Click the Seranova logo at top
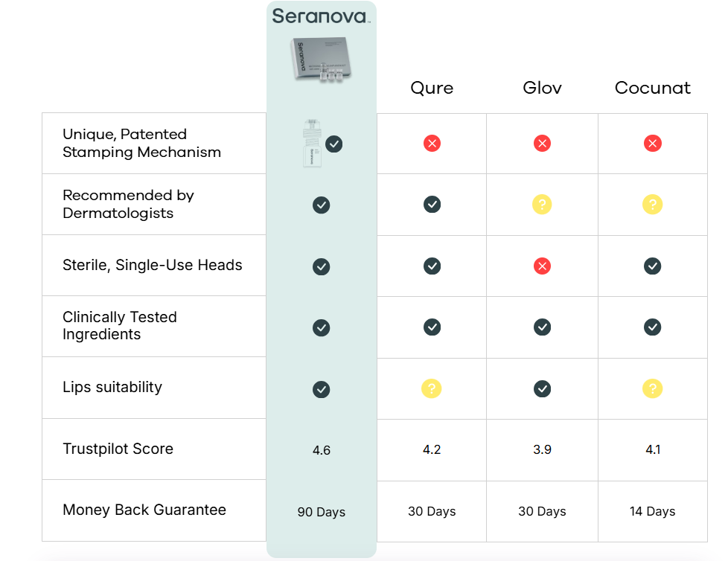This screenshot has height=561, width=728. click(321, 16)
